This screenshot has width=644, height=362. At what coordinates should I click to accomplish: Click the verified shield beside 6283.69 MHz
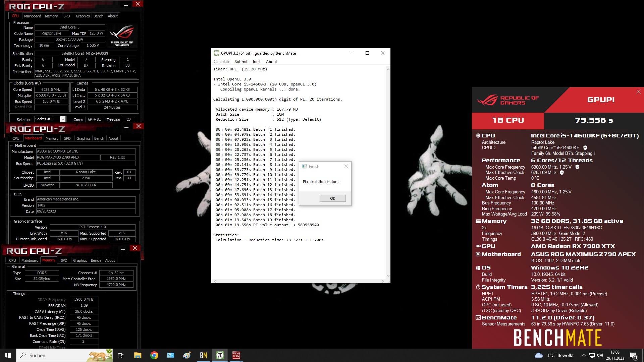click(x=562, y=173)
